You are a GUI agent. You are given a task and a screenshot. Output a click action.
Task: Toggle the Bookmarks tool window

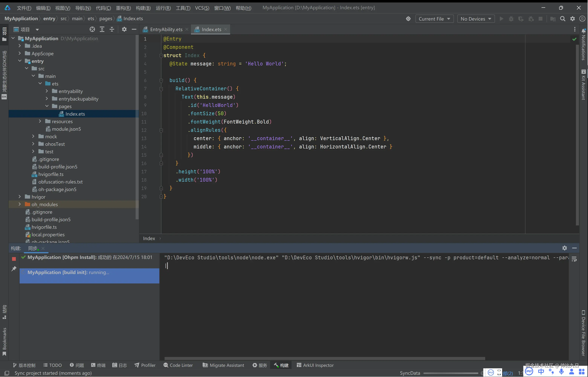tap(4, 342)
